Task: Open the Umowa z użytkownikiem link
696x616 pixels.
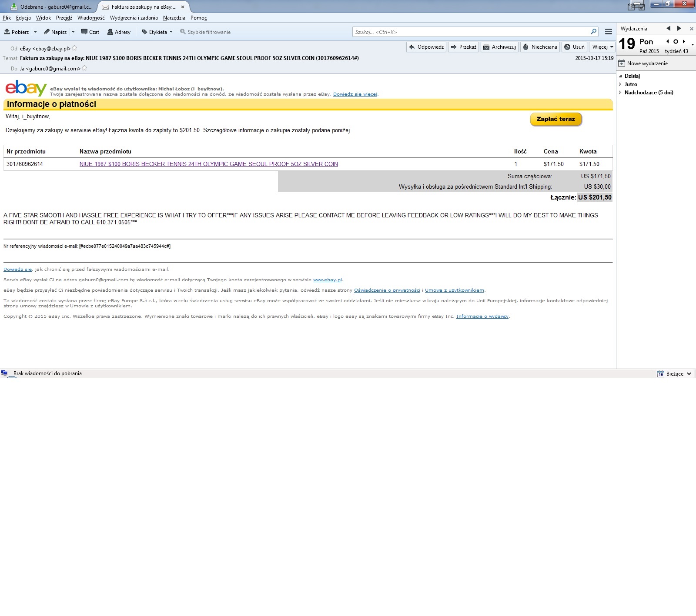Action: click(455, 290)
